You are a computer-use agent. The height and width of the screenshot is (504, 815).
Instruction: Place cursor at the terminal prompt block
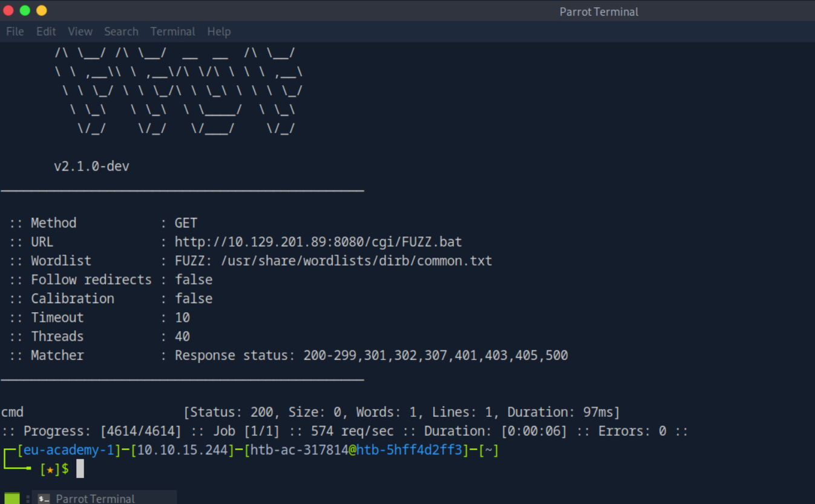tap(80, 469)
